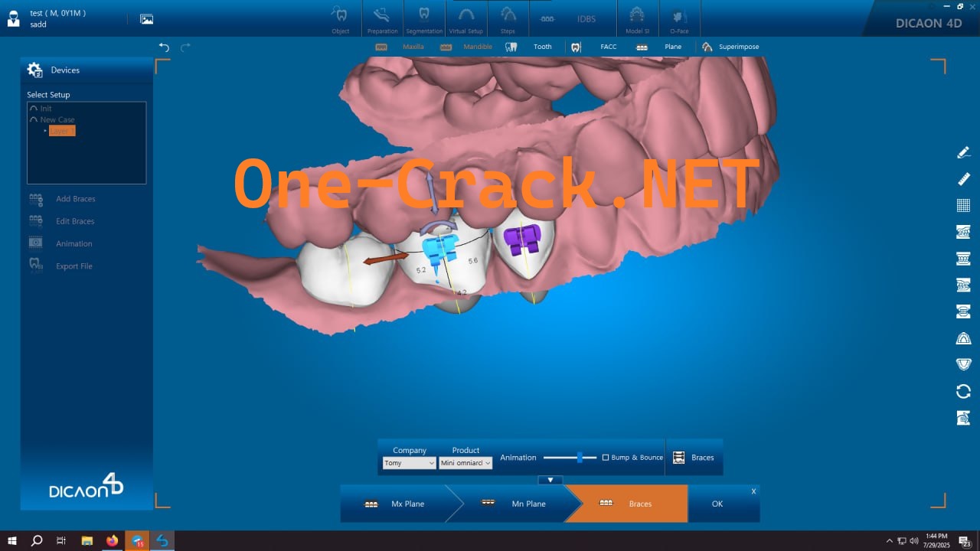This screenshot has width=980, height=551.
Task: Select the Model SI module icon
Action: 637,18
